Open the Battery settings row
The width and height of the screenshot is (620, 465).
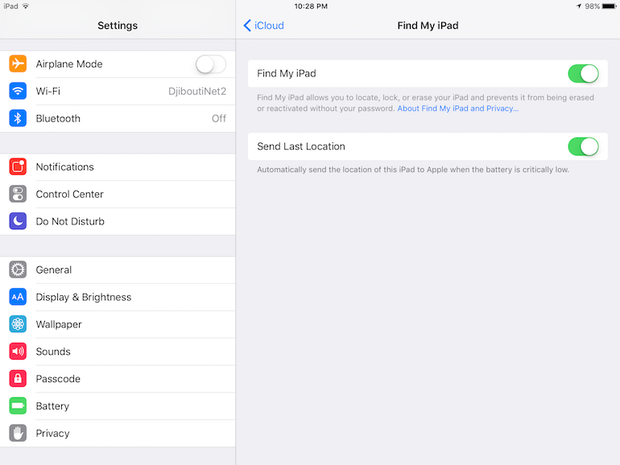click(x=53, y=406)
